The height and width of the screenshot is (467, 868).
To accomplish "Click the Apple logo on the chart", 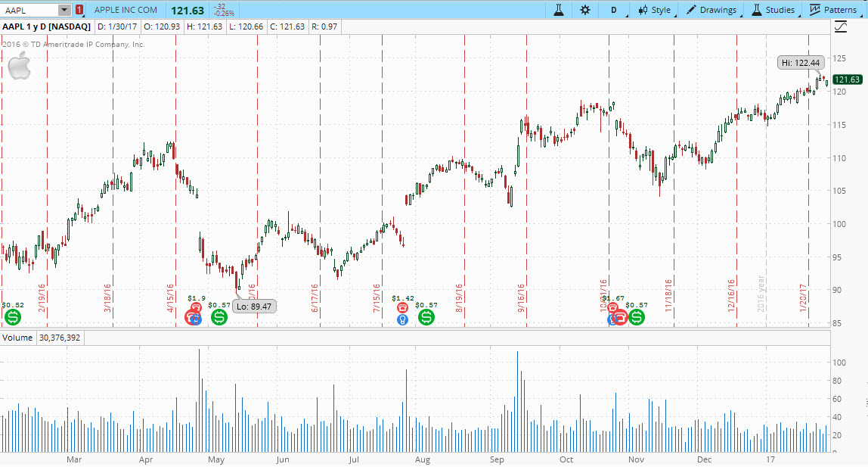I will pyautogui.click(x=19, y=66).
